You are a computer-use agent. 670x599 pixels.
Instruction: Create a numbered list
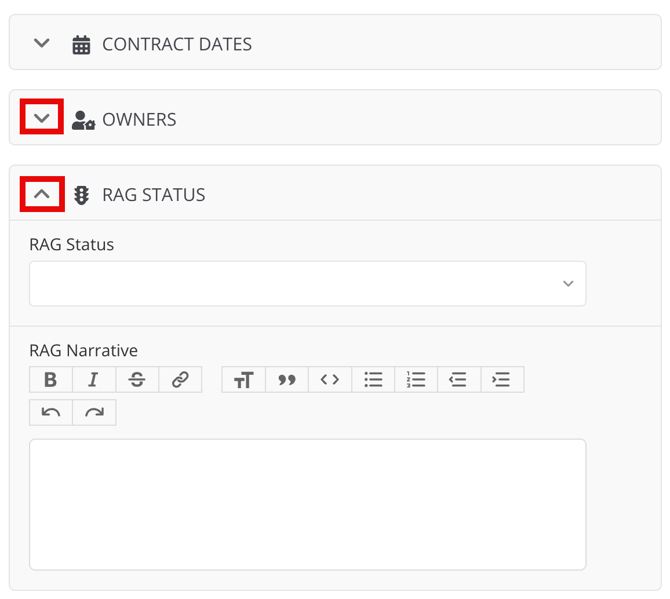coord(416,379)
